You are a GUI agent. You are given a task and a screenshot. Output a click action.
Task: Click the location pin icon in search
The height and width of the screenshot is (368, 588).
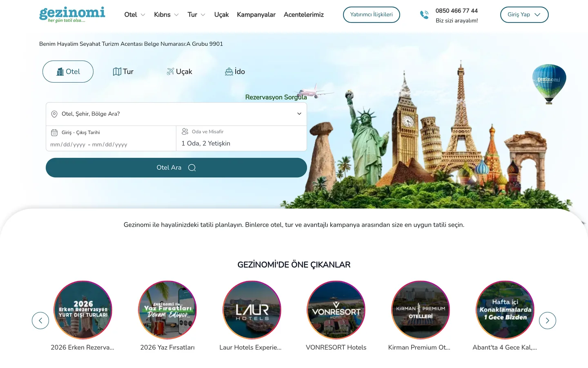[x=54, y=114]
